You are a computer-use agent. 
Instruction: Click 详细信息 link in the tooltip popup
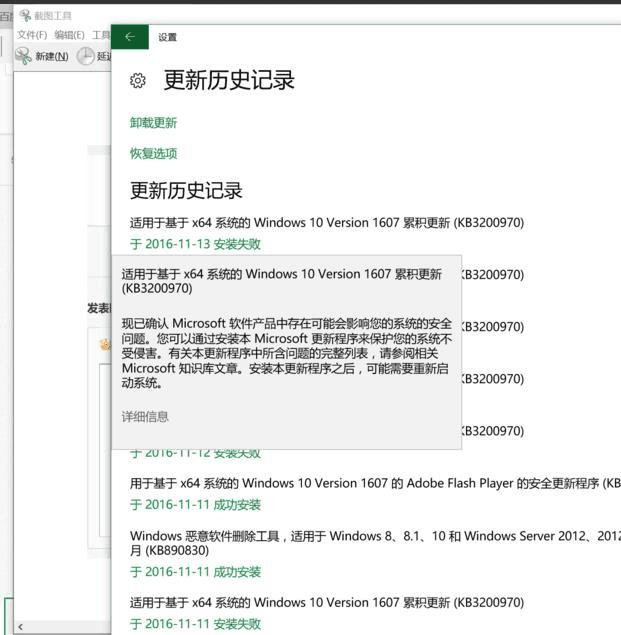point(145,416)
